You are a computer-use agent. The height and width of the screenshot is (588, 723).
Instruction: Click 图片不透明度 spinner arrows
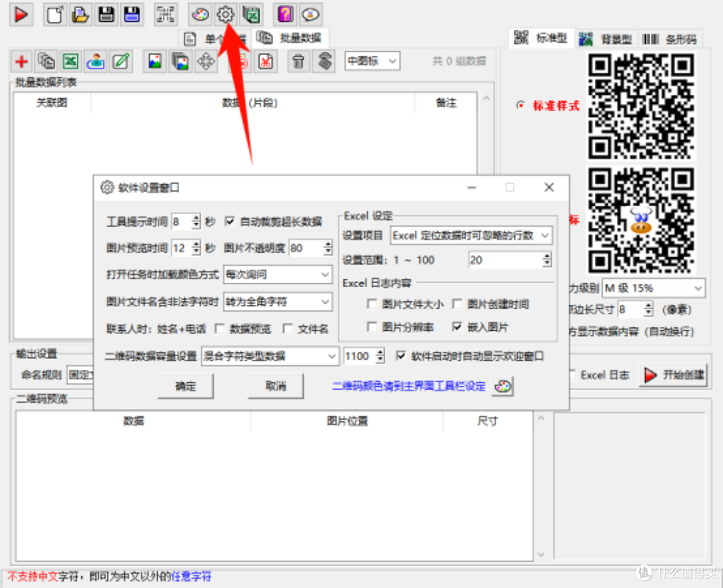[x=328, y=248]
